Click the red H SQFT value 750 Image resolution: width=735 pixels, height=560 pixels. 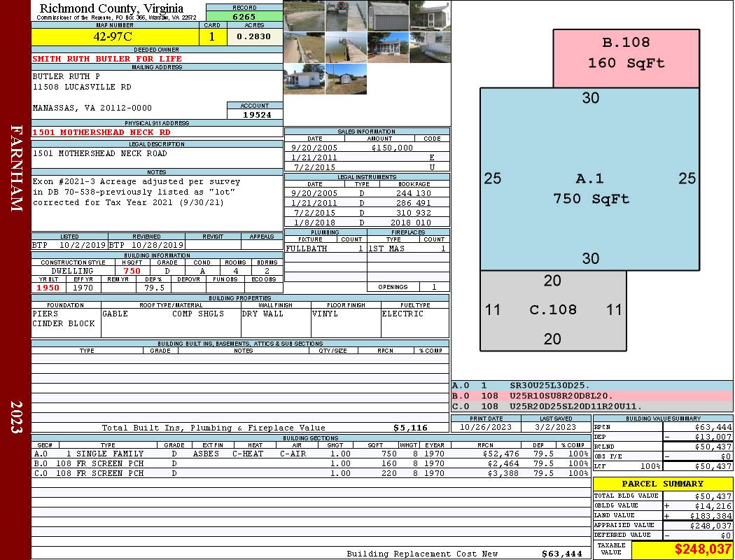click(x=132, y=271)
